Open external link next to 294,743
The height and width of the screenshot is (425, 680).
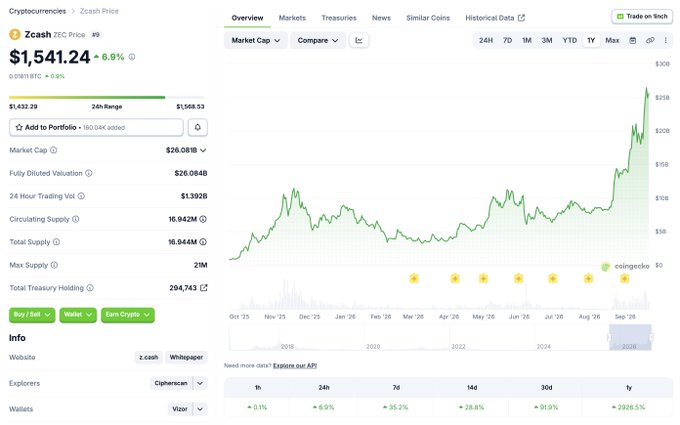pyautogui.click(x=203, y=288)
